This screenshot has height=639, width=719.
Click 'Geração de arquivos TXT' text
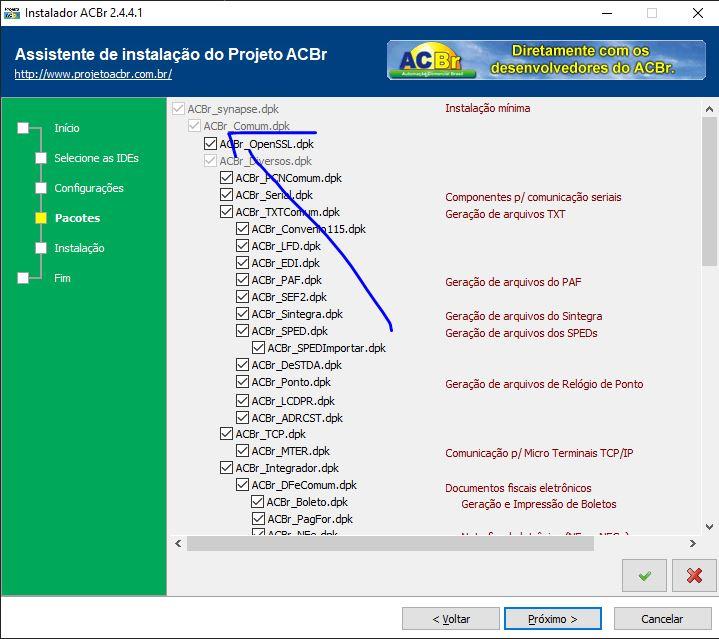point(505,214)
